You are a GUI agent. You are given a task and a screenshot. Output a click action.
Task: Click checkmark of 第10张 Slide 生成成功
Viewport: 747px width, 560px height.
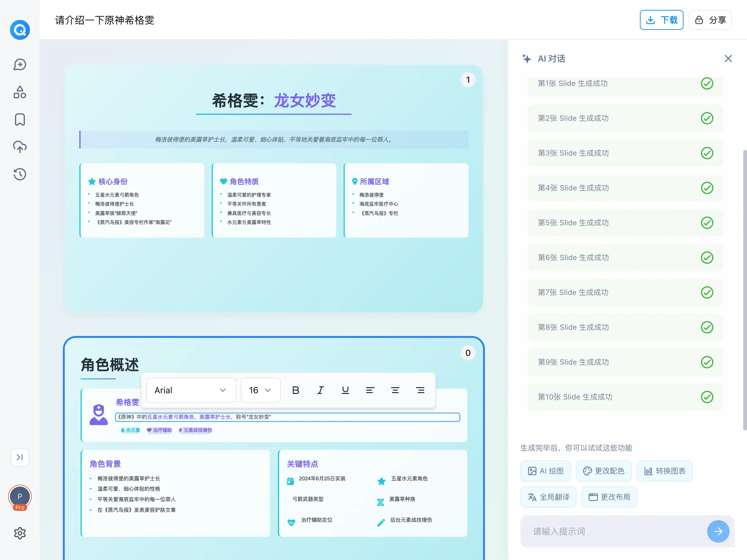point(707,397)
